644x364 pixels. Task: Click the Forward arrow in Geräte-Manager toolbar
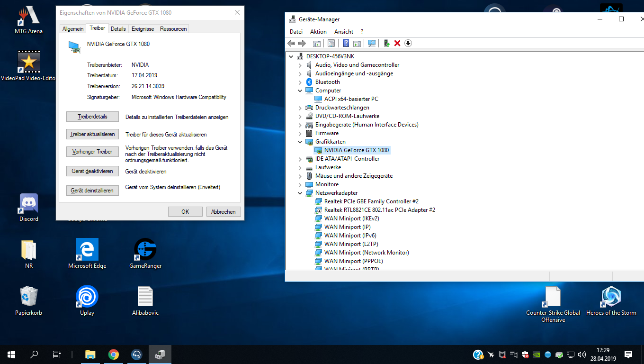(x=302, y=43)
